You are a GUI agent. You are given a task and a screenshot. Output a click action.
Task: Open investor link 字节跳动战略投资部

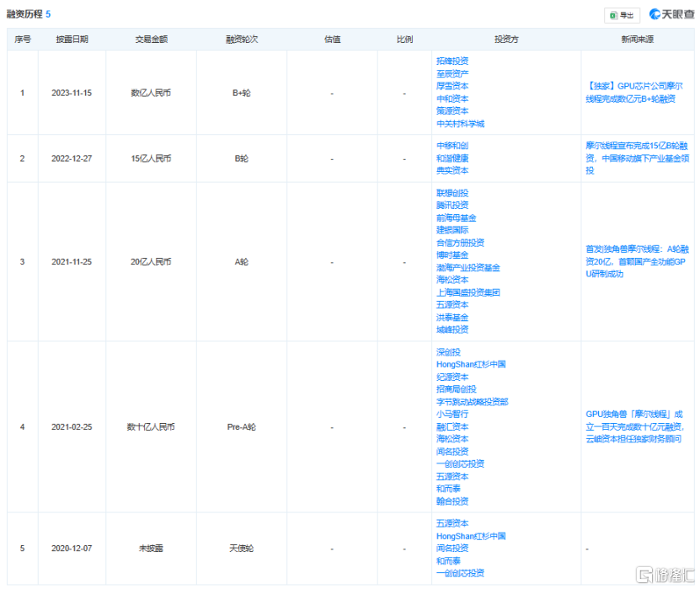click(x=473, y=402)
